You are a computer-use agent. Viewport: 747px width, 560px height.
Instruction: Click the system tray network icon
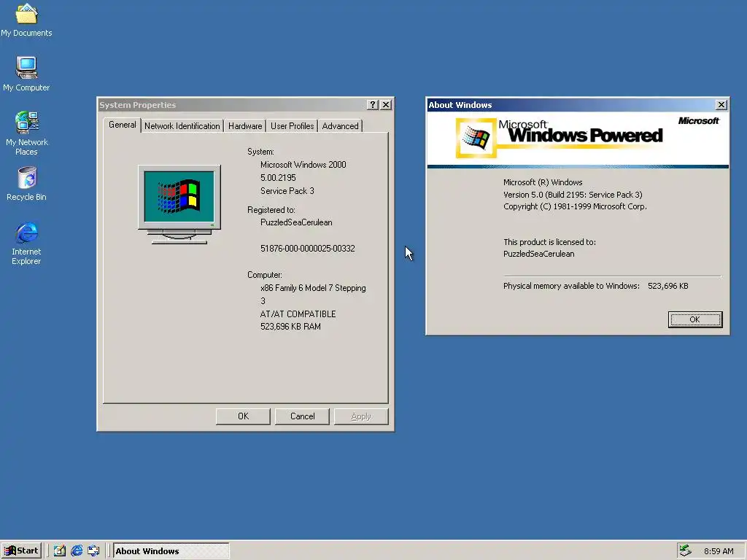click(686, 551)
